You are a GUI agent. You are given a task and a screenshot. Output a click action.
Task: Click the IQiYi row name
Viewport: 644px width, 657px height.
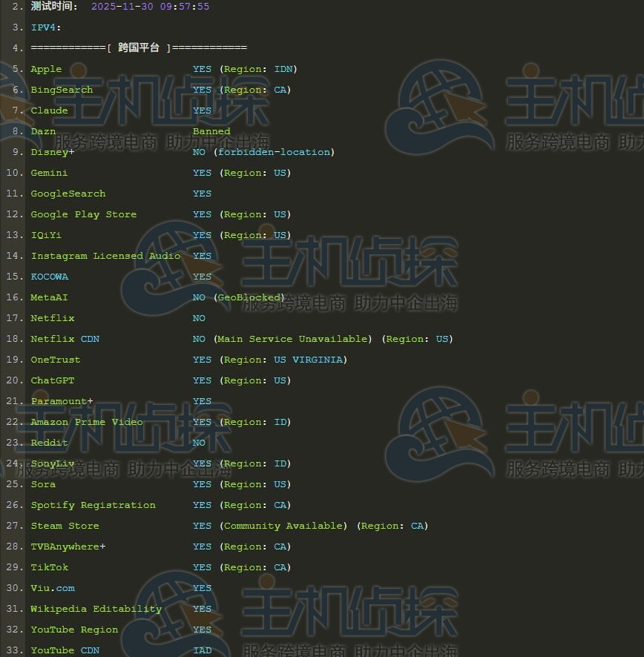point(46,235)
